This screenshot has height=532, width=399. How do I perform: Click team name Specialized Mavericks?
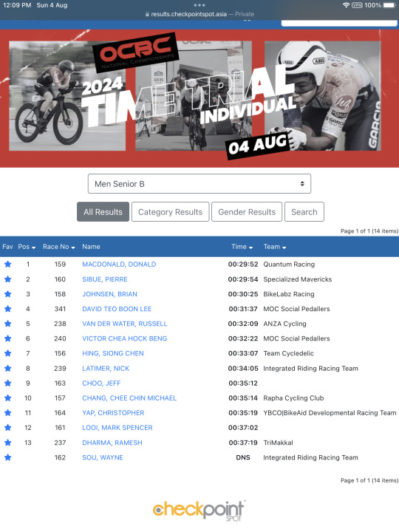click(x=298, y=279)
